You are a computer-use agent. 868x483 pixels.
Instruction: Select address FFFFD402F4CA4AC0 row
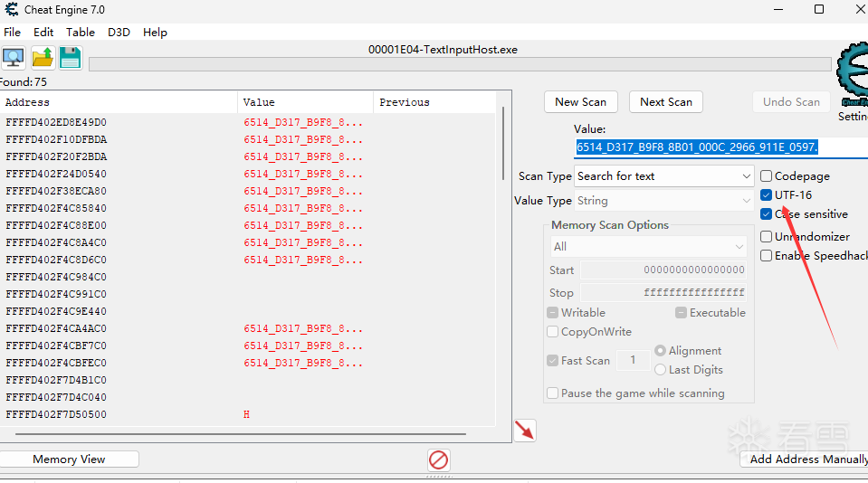tap(247, 328)
